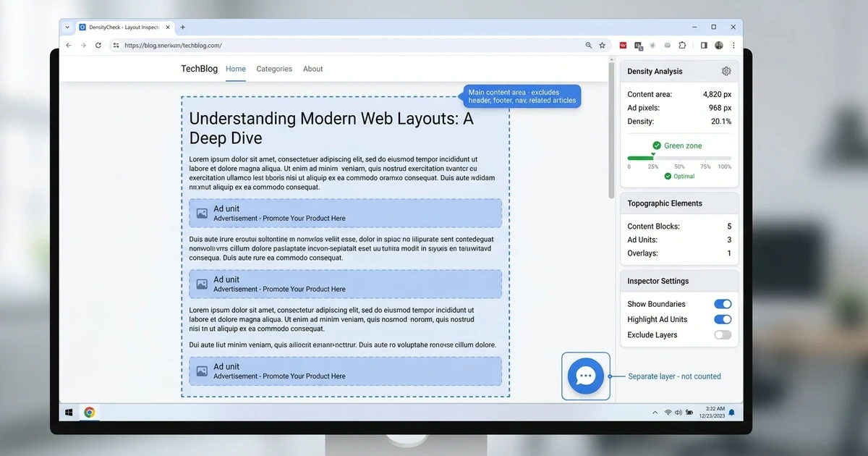Select the Home nav tab
The width and height of the screenshot is (868, 456).
(x=236, y=69)
